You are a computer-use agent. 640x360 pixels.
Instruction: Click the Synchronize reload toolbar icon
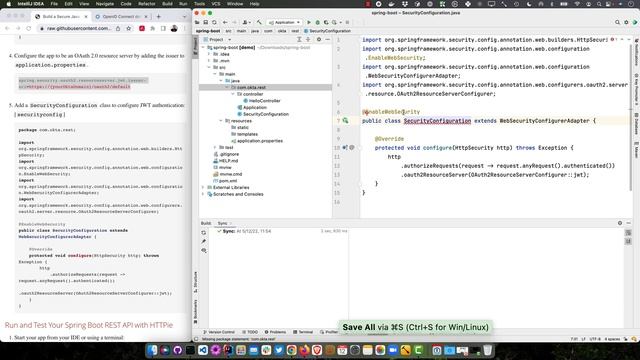(214, 22)
